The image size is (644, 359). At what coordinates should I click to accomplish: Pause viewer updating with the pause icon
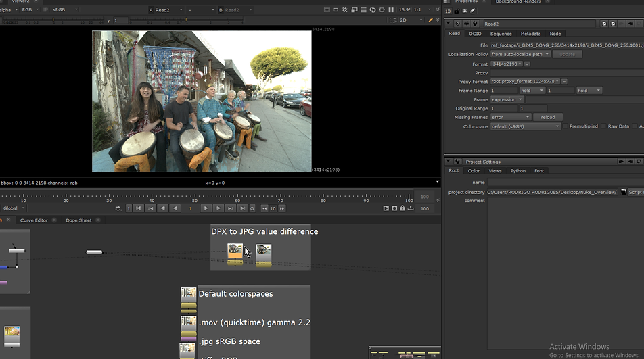(391, 10)
